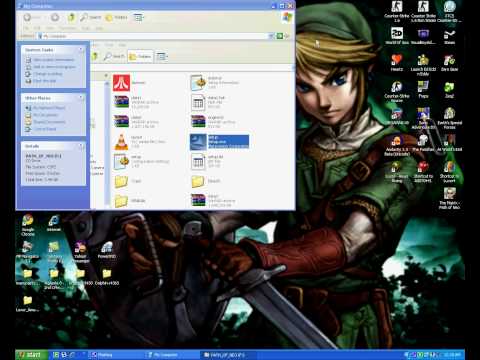This screenshot has height=360, width=480.
Task: Click the Search magnifier in the top toolbar
Action: (84, 17)
